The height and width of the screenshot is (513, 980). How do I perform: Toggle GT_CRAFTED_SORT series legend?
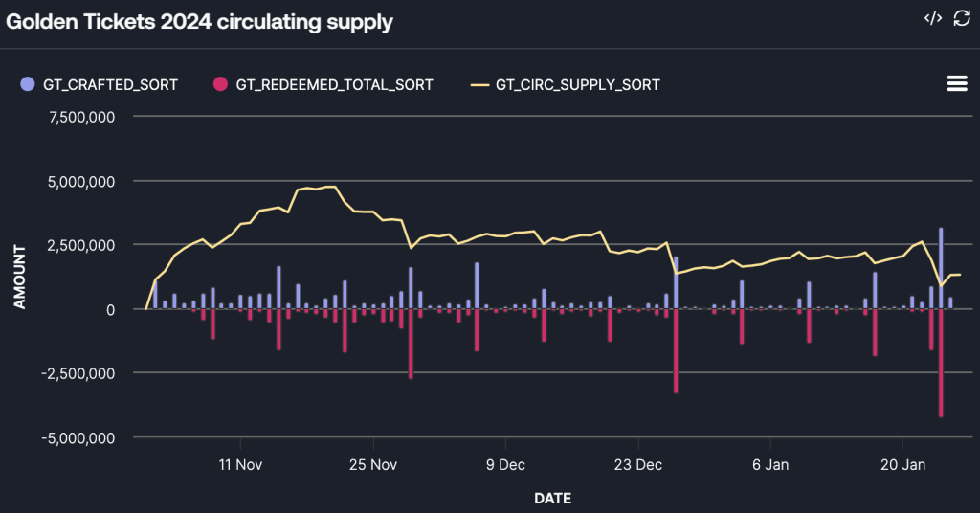(110, 84)
